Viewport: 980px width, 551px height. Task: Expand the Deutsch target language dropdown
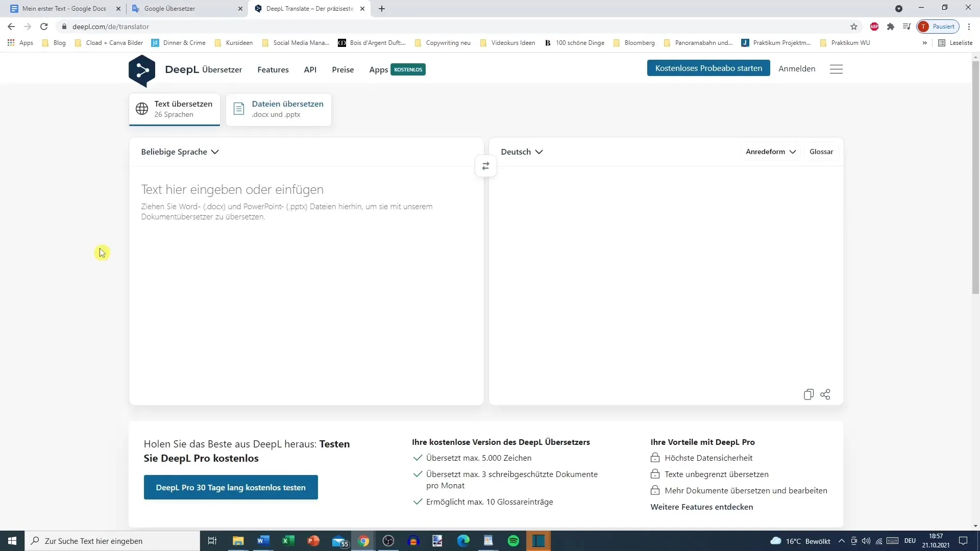pos(522,152)
